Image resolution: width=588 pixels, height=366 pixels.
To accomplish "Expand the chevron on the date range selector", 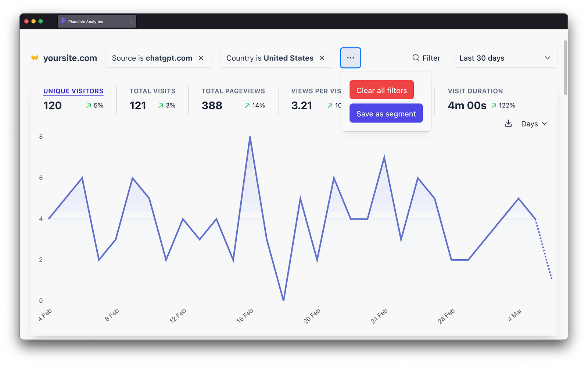I will [548, 58].
